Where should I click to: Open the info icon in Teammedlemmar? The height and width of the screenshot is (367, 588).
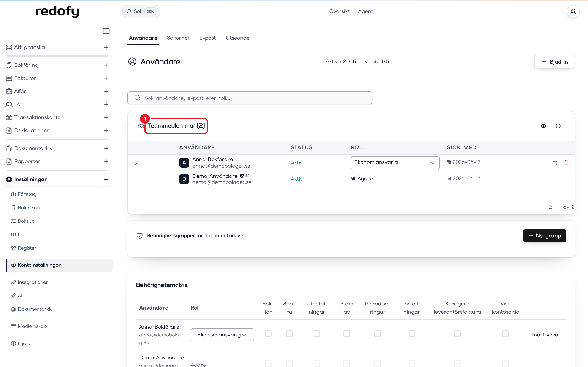(x=558, y=126)
